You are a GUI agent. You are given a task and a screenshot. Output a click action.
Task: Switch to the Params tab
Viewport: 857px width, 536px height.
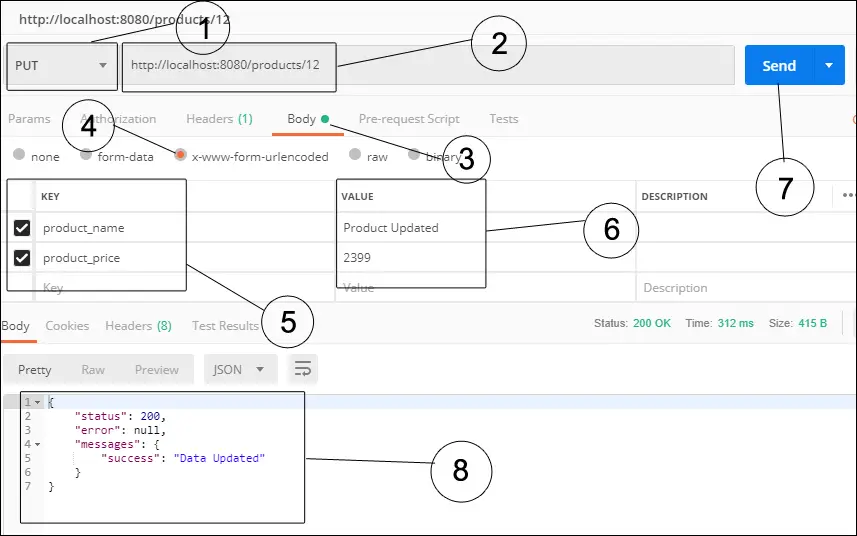pos(29,119)
